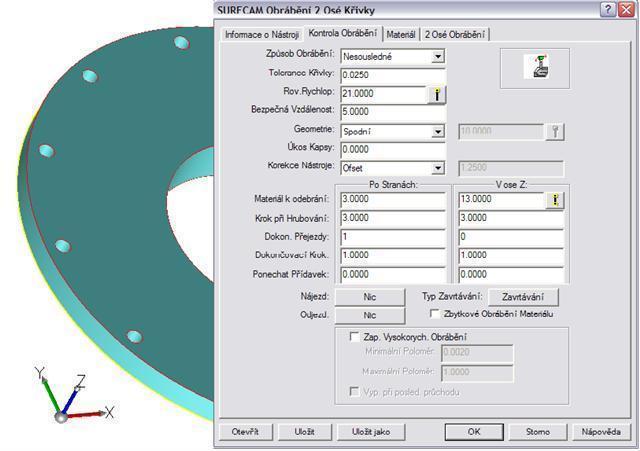640x451 pixels.
Task: Click the Zavrtávání type button
Action: coord(523,297)
